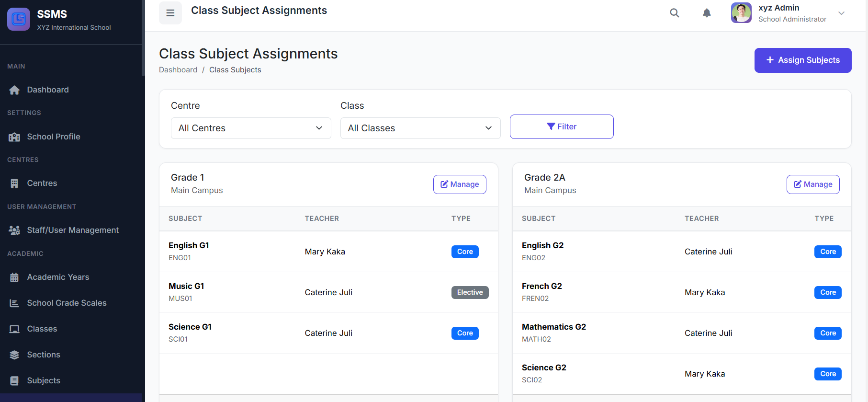Click the Mathematics G2 subject name
Image resolution: width=868 pixels, height=402 pixels.
coord(554,327)
